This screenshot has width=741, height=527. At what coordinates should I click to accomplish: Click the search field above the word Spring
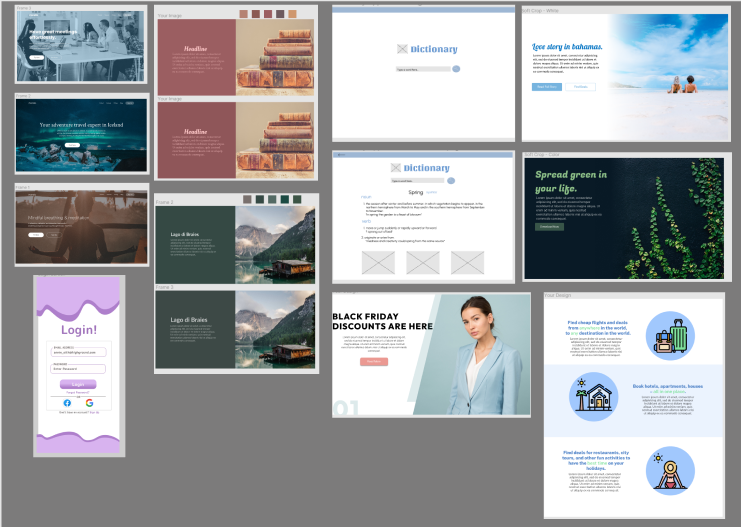click(418, 181)
